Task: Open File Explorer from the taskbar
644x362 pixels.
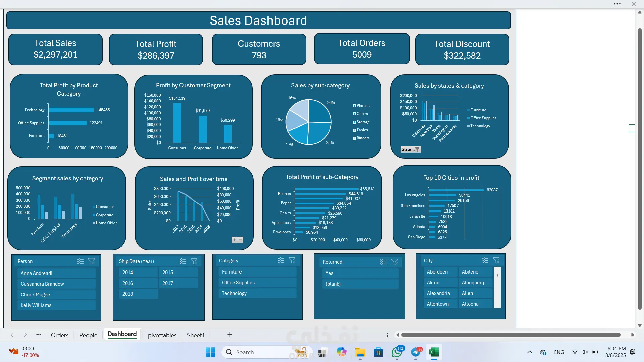Action: click(x=360, y=352)
